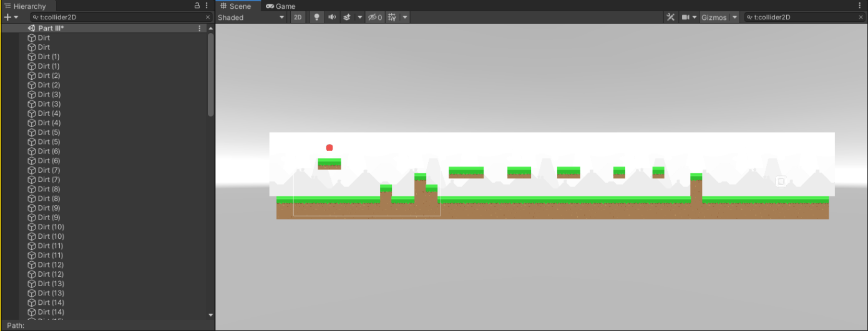Clear the Hierarchy search with the X icon
This screenshot has height=331, width=868.
pos(208,17)
